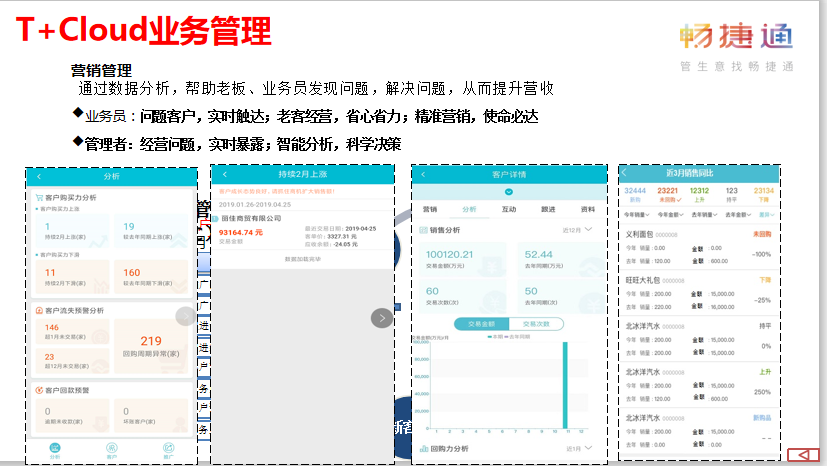Screen dimensions: 827x466
Task: Open the 超1月未交易 card showing 146
Action: click(72, 332)
